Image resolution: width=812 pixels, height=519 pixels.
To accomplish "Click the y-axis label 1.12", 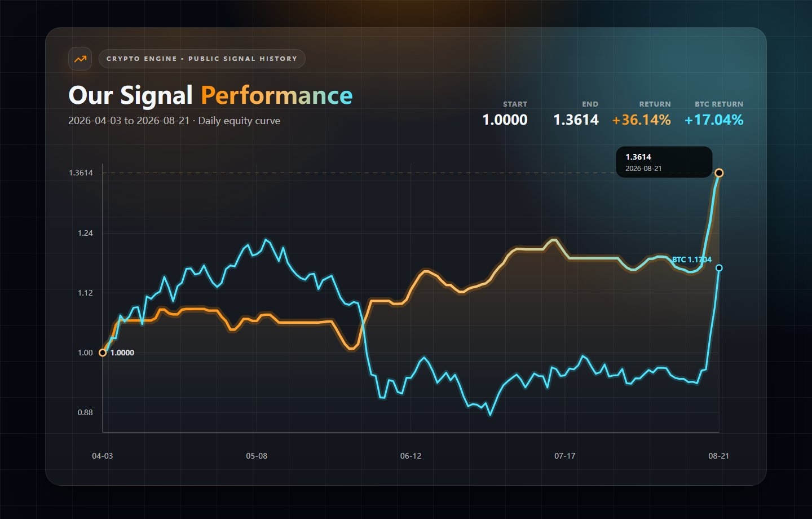I will tap(85, 293).
